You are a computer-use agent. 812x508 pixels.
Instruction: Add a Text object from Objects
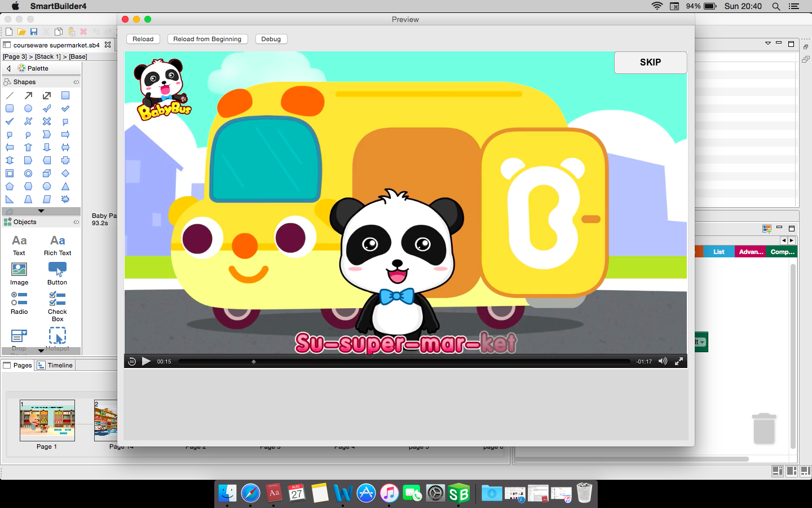[x=19, y=246]
